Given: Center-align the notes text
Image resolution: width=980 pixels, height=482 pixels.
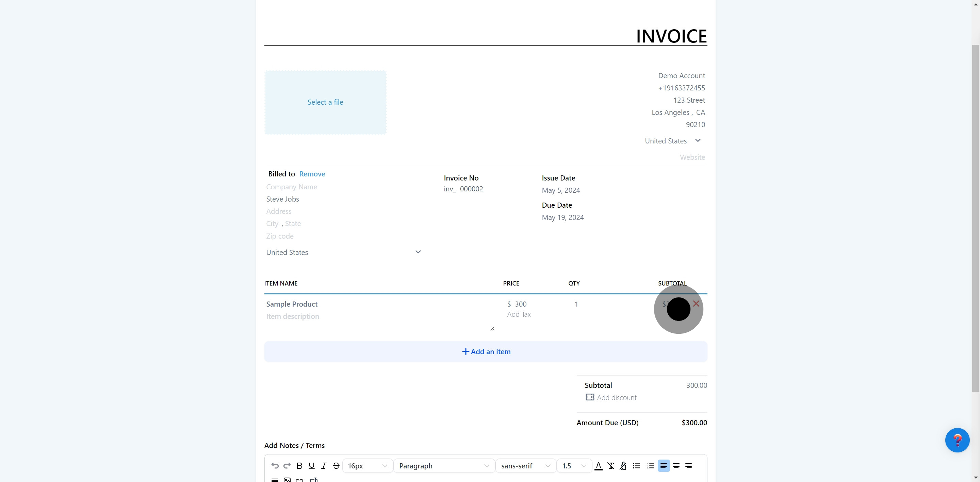Looking at the screenshot, I should pos(676,466).
